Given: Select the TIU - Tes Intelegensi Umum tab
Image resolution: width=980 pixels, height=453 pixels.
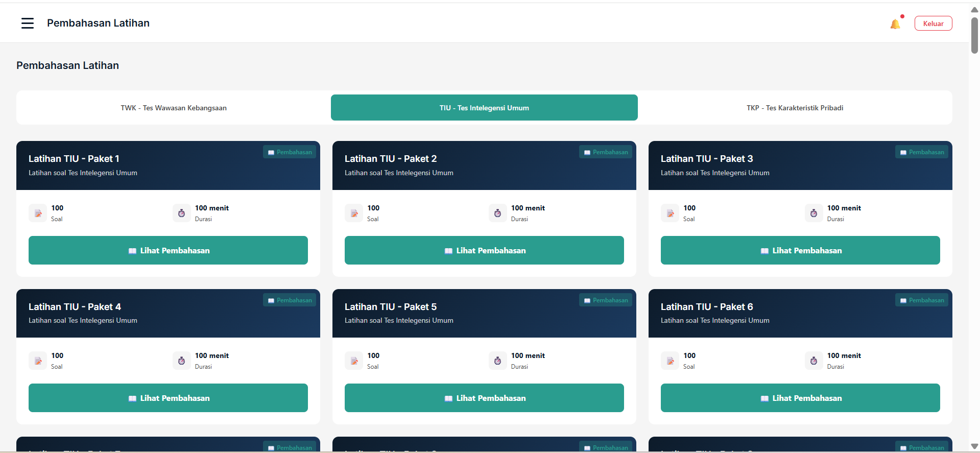Looking at the screenshot, I should [x=484, y=108].
